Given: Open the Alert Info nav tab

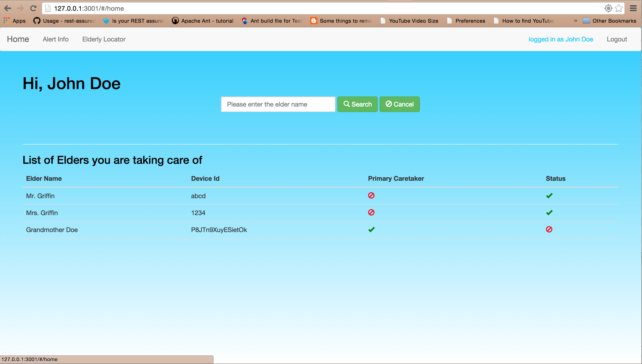Looking at the screenshot, I should (55, 39).
